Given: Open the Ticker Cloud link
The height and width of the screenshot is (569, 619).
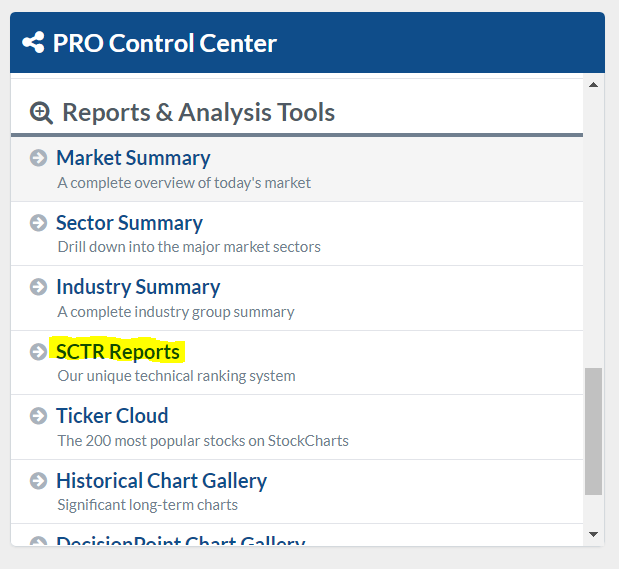Looking at the screenshot, I should (x=112, y=416).
